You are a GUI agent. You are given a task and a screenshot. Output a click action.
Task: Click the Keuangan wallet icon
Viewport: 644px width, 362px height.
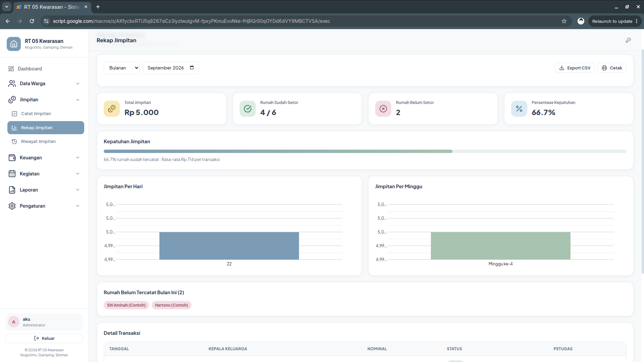click(12, 158)
